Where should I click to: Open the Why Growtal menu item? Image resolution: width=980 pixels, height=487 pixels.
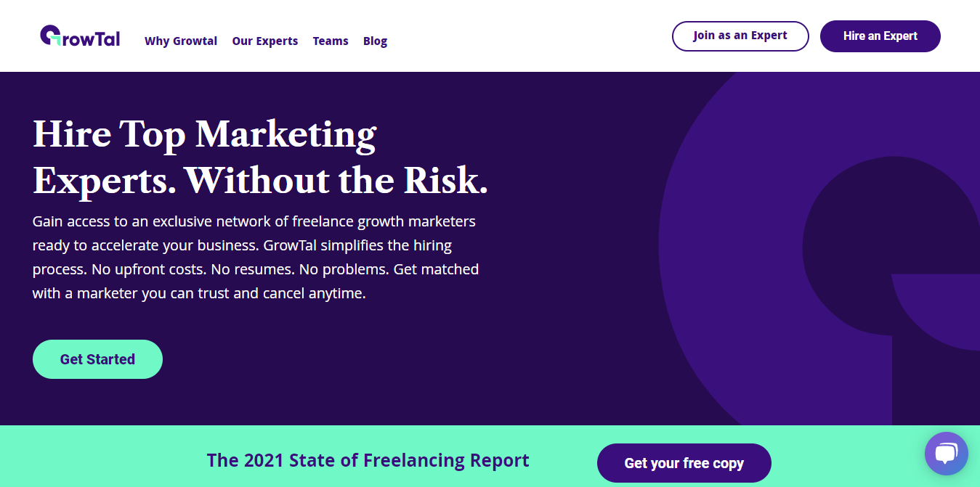pos(181,41)
